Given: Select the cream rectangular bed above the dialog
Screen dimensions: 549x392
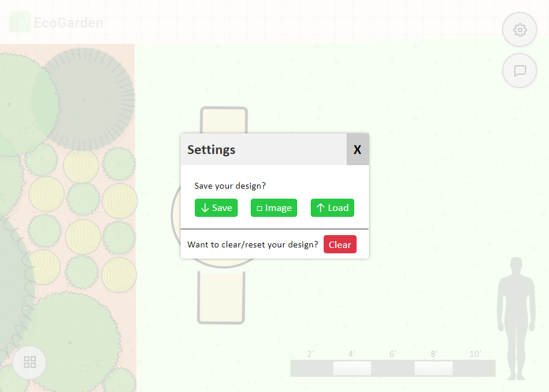Looking at the screenshot, I should 224,120.
